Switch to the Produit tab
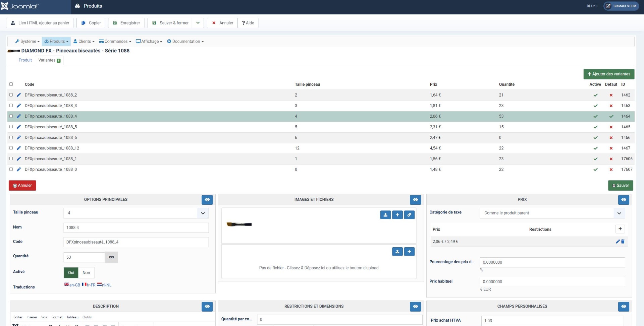This screenshot has width=644, height=326. click(25, 60)
